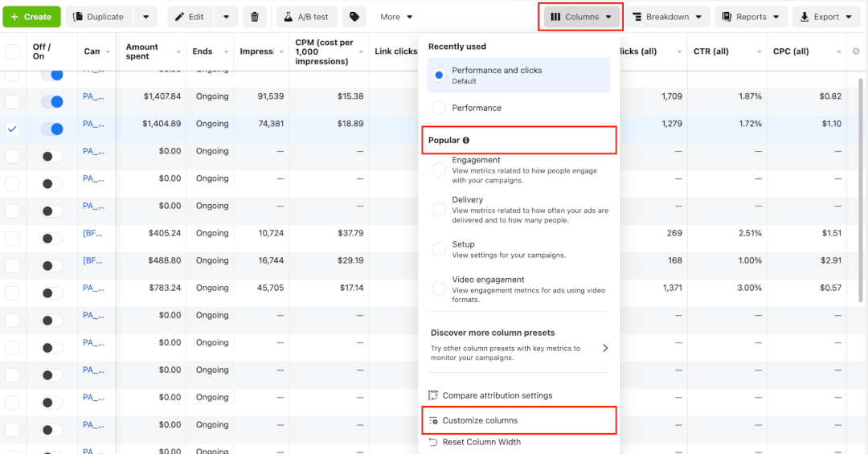The image size is (868, 454).
Task: Open the Duplicate dropdown arrow
Action: pyautogui.click(x=146, y=17)
